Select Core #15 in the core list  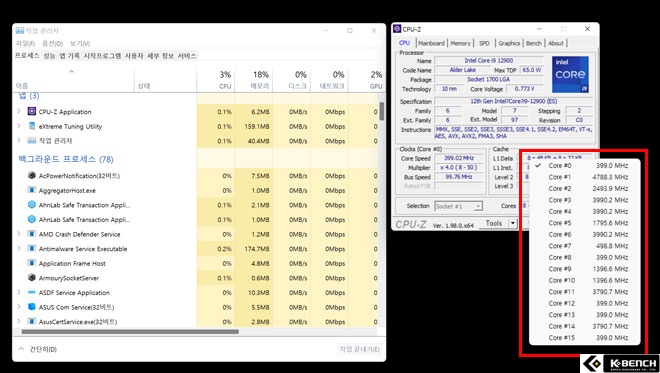pyautogui.click(x=585, y=337)
